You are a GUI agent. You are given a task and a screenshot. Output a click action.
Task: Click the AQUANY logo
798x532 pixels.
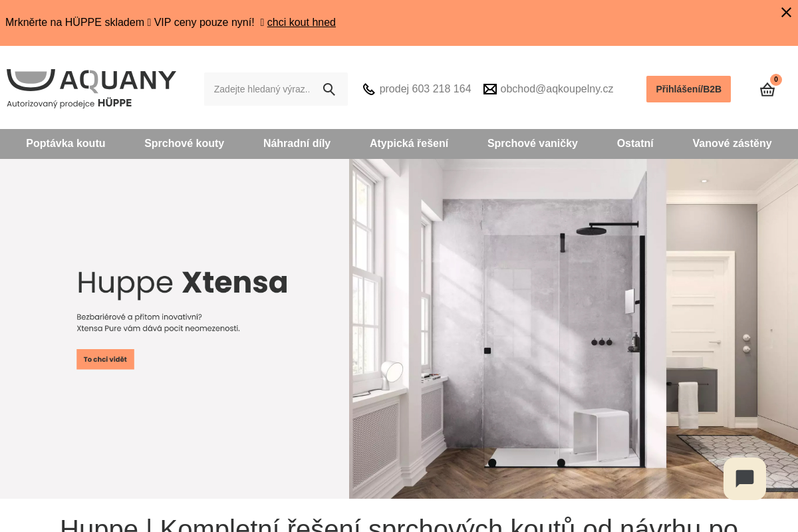91,88
